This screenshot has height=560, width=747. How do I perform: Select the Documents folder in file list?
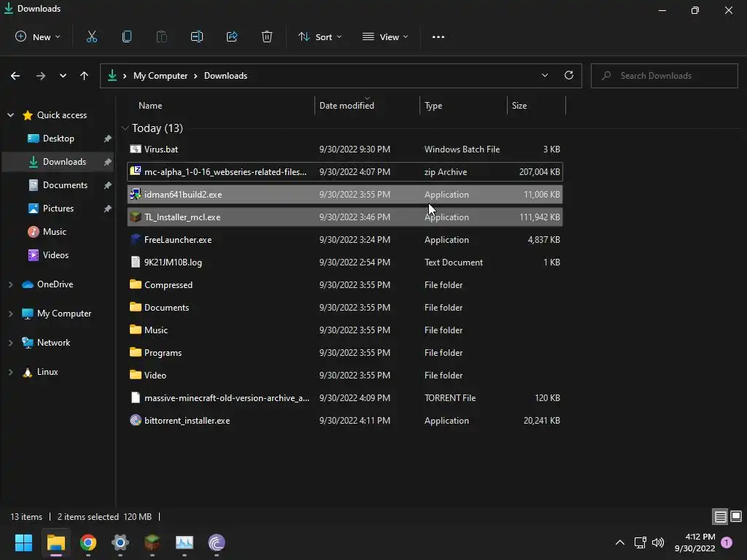(x=345, y=307)
